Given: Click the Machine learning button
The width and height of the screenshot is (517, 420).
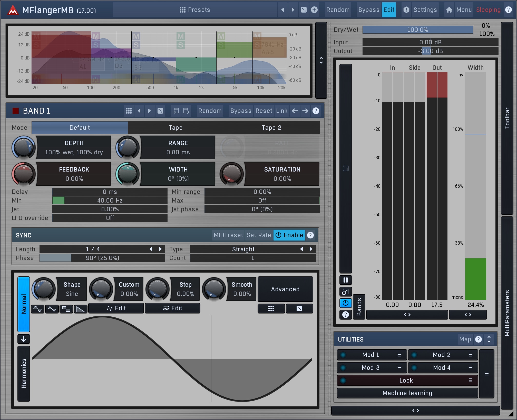Looking at the screenshot, I should click(407, 393).
